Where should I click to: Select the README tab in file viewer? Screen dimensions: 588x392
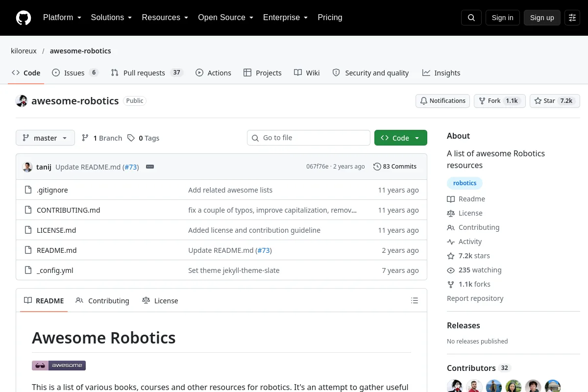[x=44, y=301]
